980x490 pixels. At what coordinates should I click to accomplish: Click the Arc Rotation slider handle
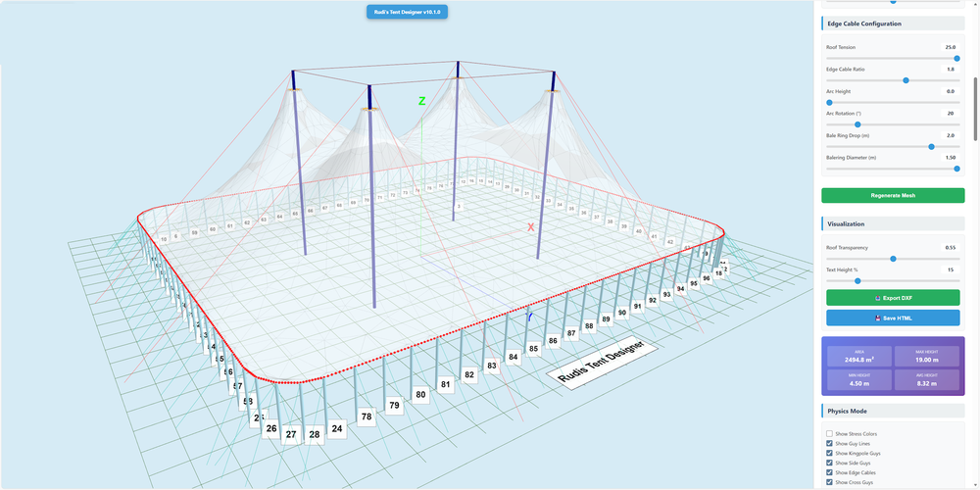857,124
